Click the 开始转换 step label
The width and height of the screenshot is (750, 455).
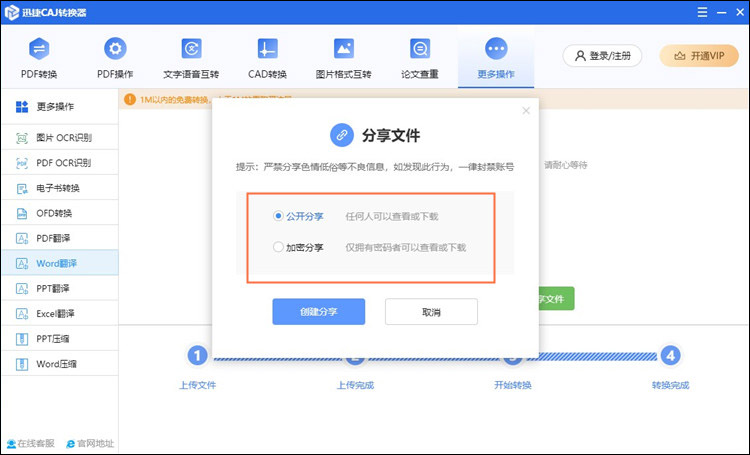[513, 385]
